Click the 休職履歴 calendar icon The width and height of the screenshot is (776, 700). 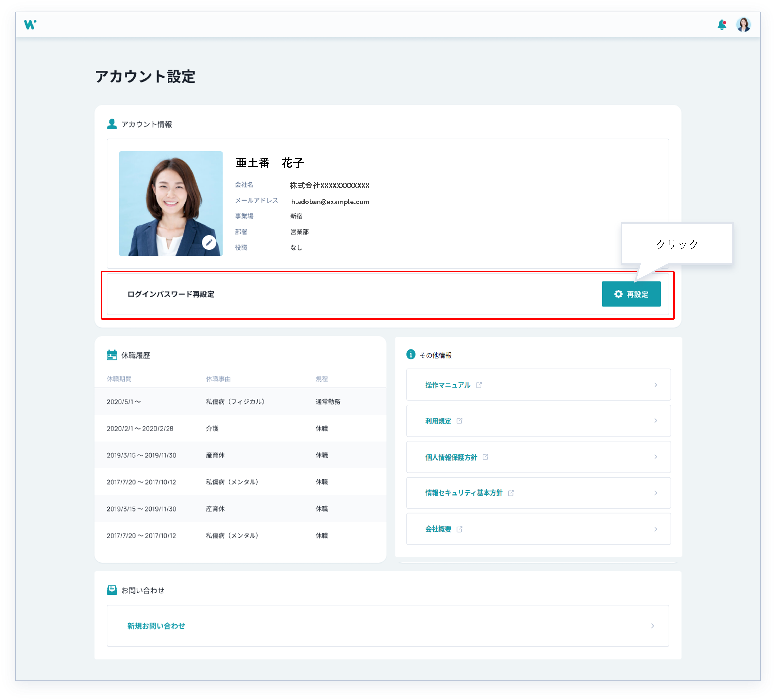coord(112,355)
